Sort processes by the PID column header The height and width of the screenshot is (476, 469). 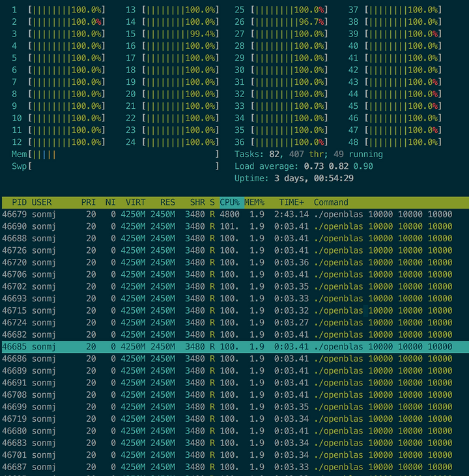(19, 203)
